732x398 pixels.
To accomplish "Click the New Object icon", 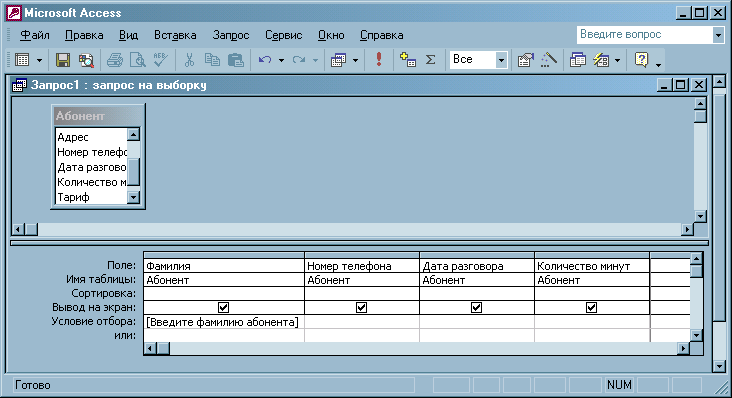I will 601,60.
